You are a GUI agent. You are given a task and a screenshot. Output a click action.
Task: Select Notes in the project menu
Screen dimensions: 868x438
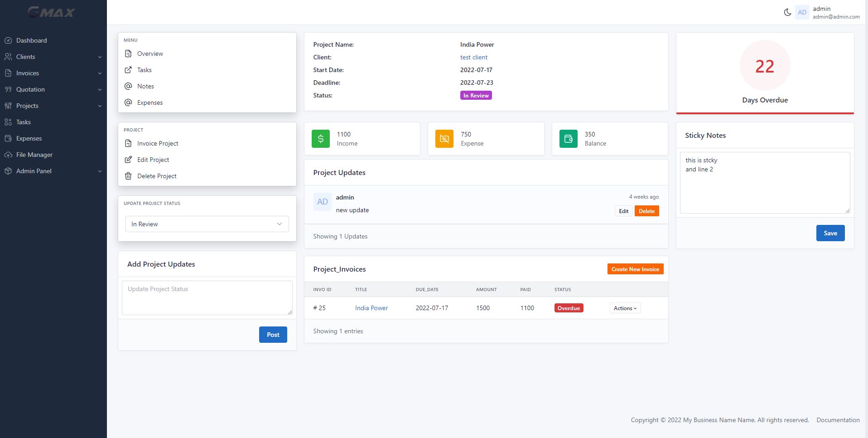tap(145, 86)
